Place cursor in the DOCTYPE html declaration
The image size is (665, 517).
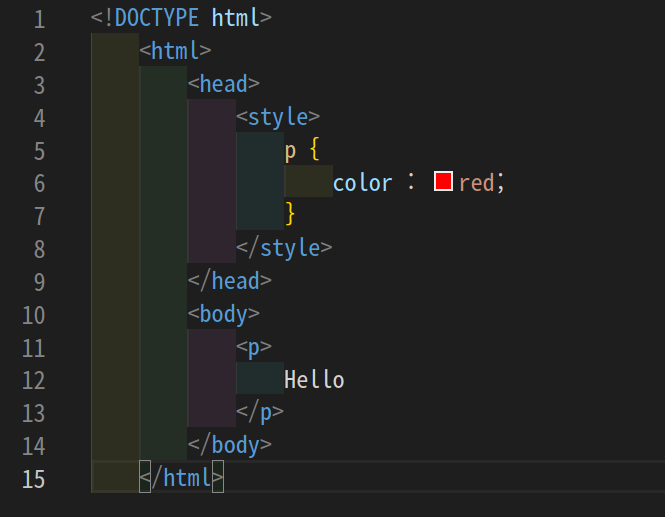[x=181, y=18]
